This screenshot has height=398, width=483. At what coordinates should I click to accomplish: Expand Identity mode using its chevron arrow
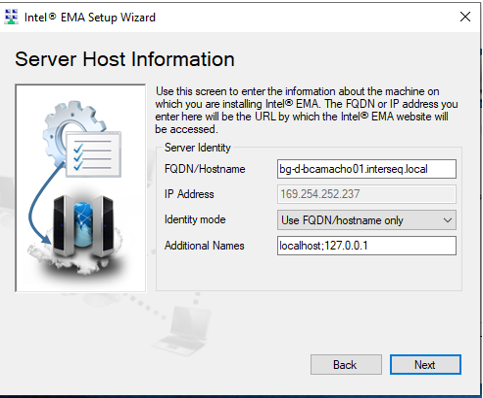448,220
